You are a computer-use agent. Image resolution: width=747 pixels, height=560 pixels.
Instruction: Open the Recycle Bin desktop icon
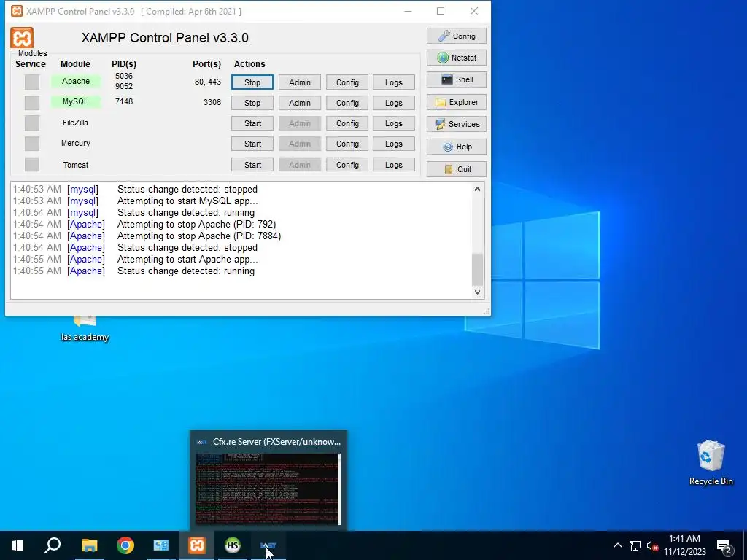(711, 463)
